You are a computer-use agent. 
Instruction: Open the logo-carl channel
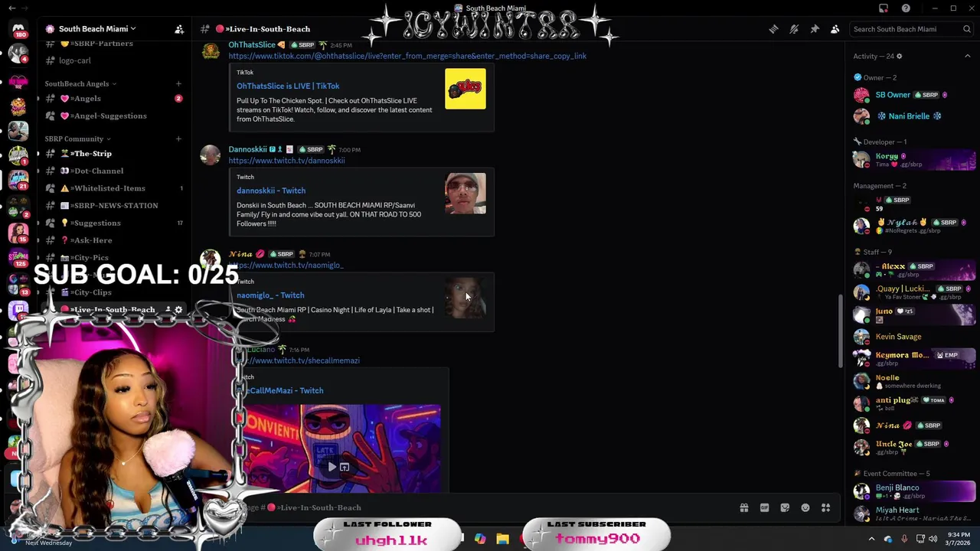point(113,60)
